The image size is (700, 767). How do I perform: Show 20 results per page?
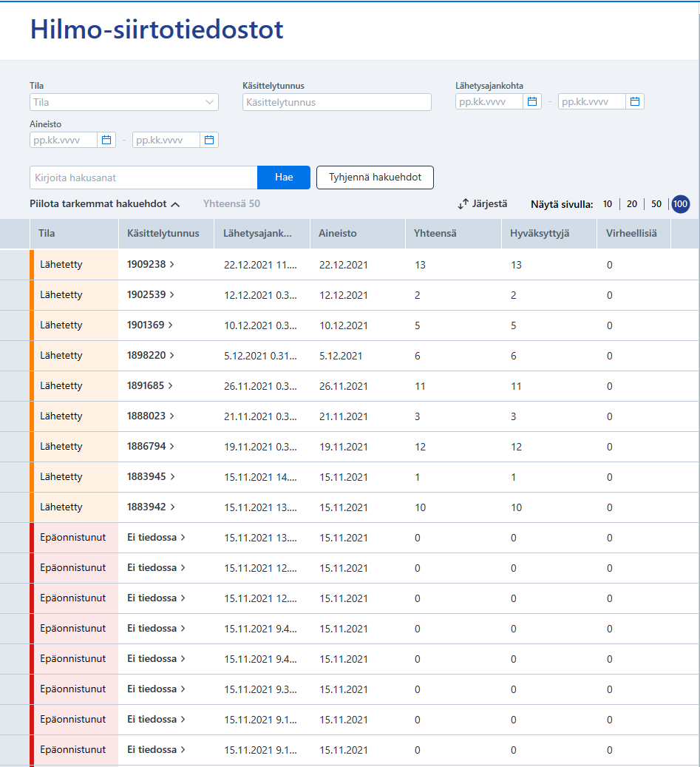click(x=632, y=204)
